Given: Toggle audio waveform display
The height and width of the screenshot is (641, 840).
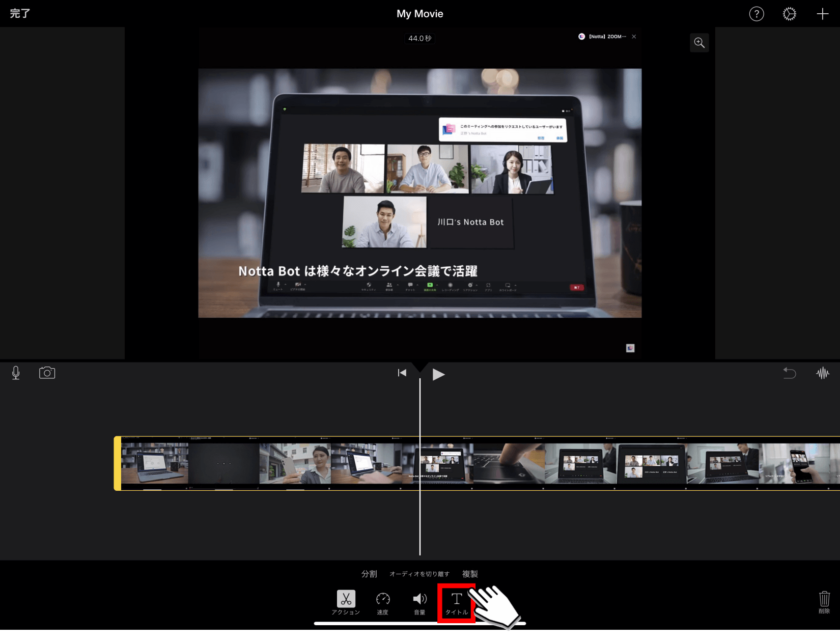Looking at the screenshot, I should coord(823,373).
